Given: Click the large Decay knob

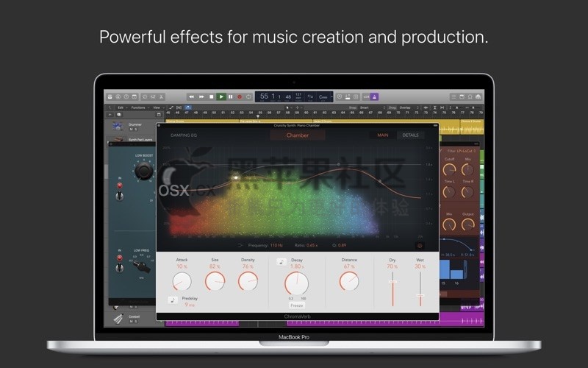Looking at the screenshot, I should coord(297,283).
